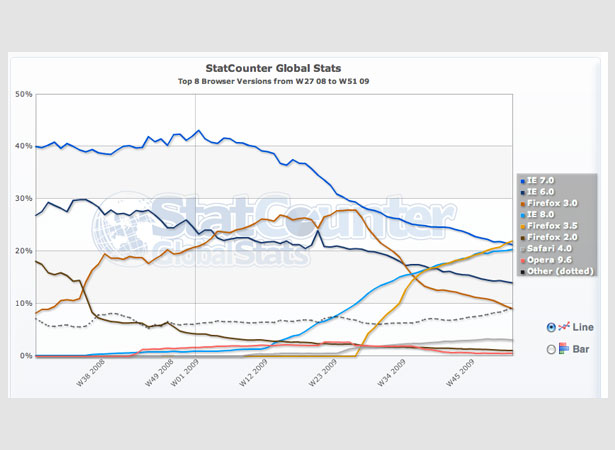This screenshot has height=450, width=615.
Task: Select the Bar chart radio button
Action: [551, 349]
